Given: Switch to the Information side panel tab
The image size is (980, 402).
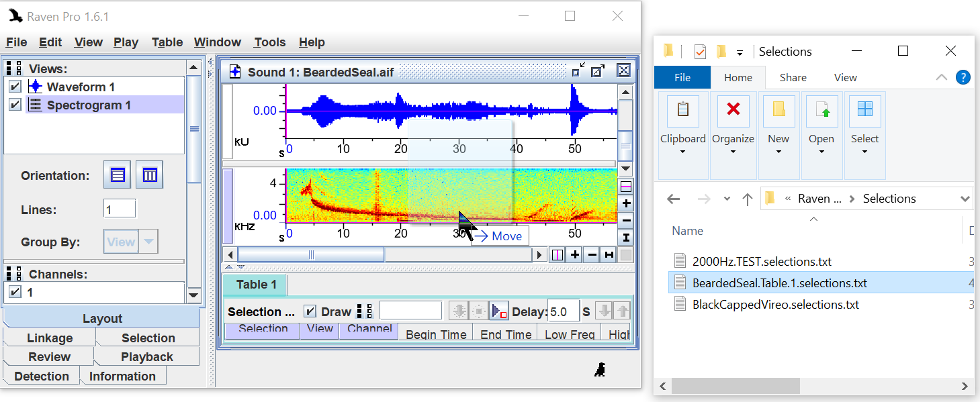Looking at the screenshot, I should pos(122,376).
